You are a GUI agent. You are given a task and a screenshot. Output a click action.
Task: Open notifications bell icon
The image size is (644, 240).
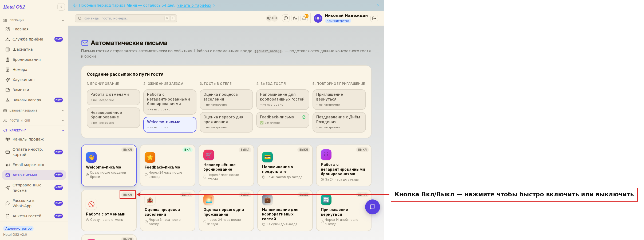point(304,18)
